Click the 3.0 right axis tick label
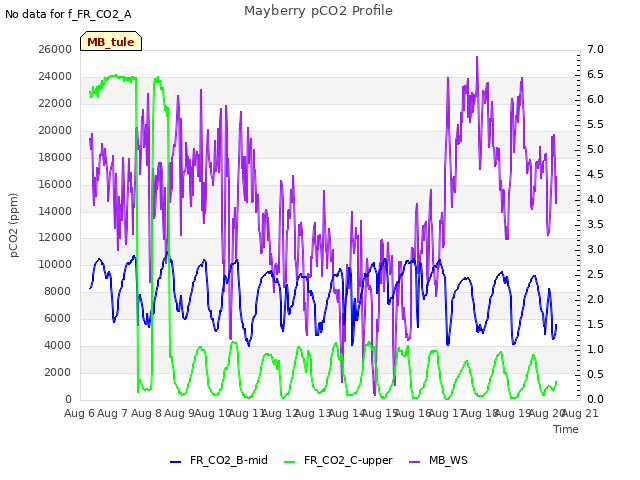 pos(596,249)
